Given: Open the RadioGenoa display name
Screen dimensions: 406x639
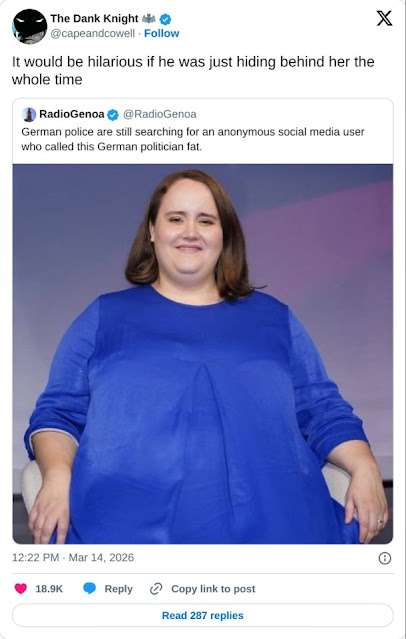Looking at the screenshot, I should pos(72,115).
